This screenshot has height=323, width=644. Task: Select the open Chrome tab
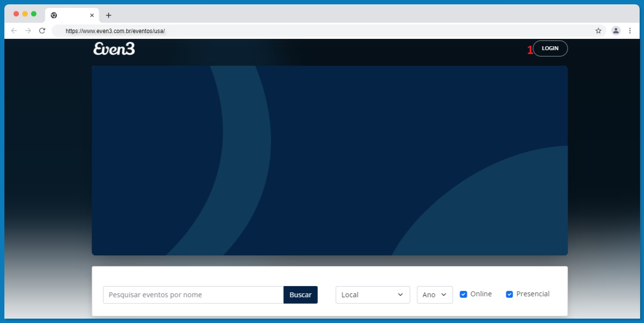(72, 15)
